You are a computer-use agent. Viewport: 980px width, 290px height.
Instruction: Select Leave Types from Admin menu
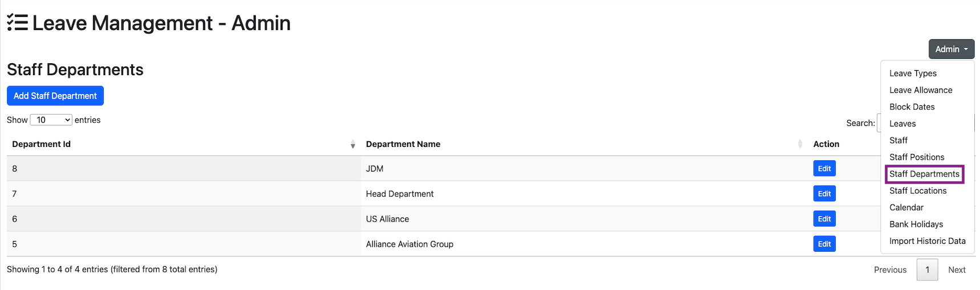click(x=913, y=73)
